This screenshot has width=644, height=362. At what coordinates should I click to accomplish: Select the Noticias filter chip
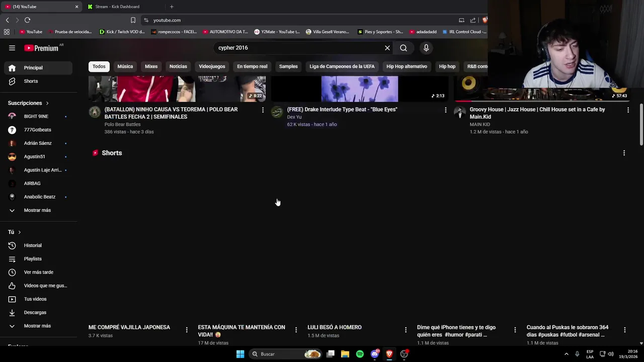178,66
